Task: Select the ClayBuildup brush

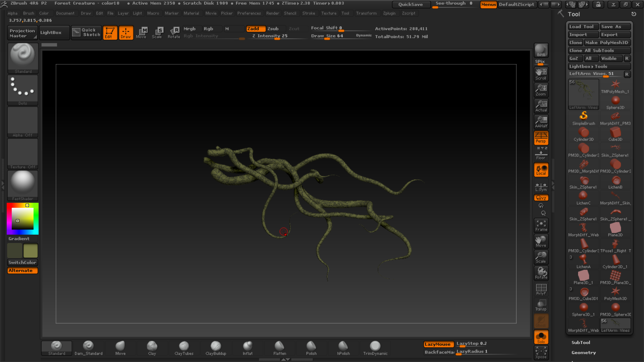Action: pyautogui.click(x=216, y=348)
